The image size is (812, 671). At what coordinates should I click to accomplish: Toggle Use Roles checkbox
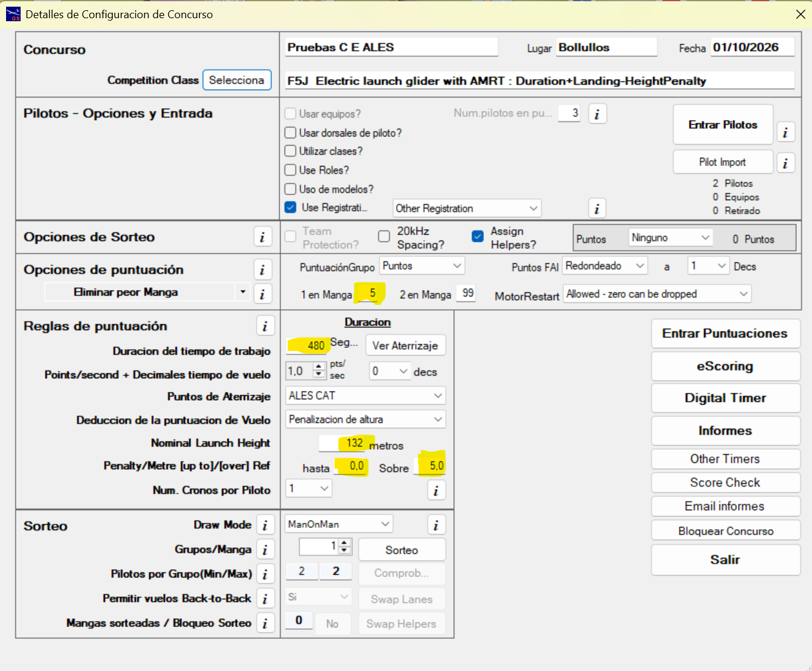[290, 170]
